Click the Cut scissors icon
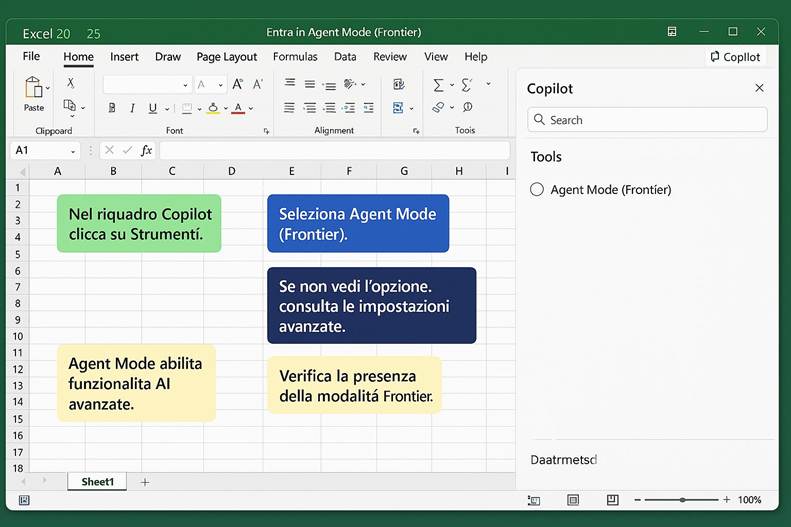Screen dimensions: 791x527 click(x=70, y=84)
